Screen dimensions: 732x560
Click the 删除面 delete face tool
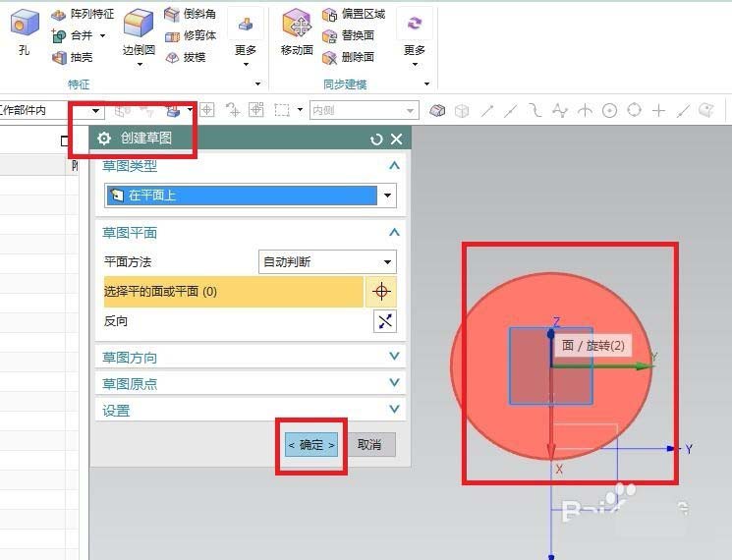pyautogui.click(x=348, y=57)
